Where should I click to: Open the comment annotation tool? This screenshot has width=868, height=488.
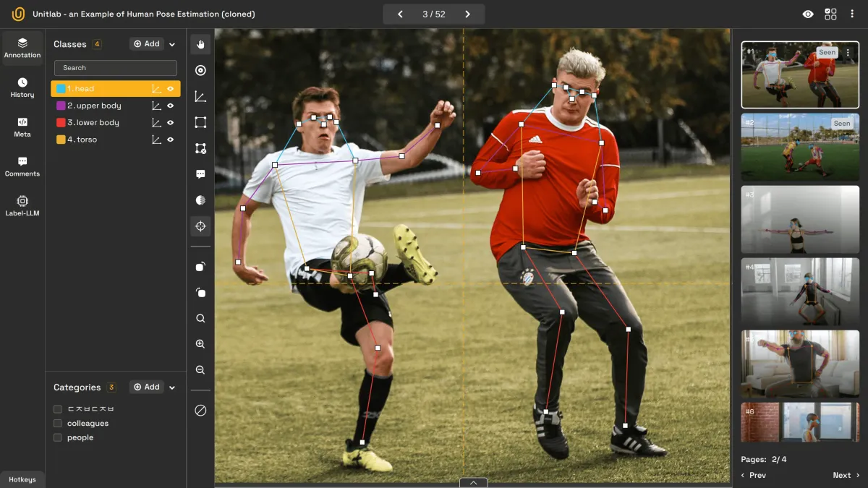[x=200, y=174]
